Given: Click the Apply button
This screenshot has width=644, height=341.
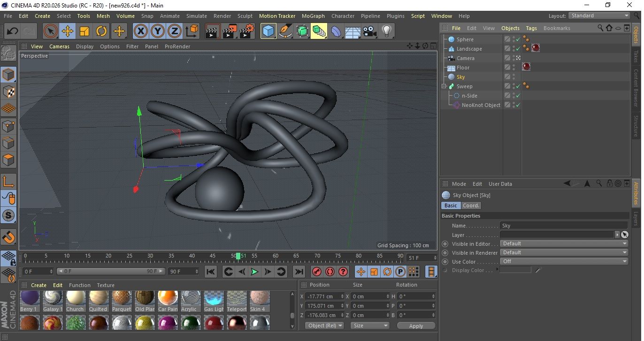Looking at the screenshot, I should click(x=416, y=326).
